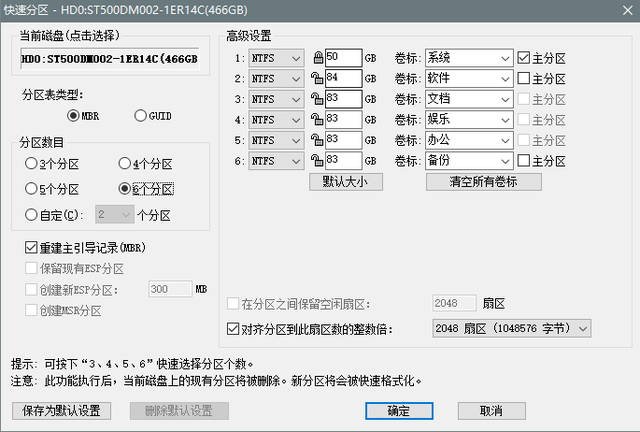Viewport: 640px width, 432px height.
Task: Toggle the unlock icon for partition 5 size
Action: tap(317, 140)
